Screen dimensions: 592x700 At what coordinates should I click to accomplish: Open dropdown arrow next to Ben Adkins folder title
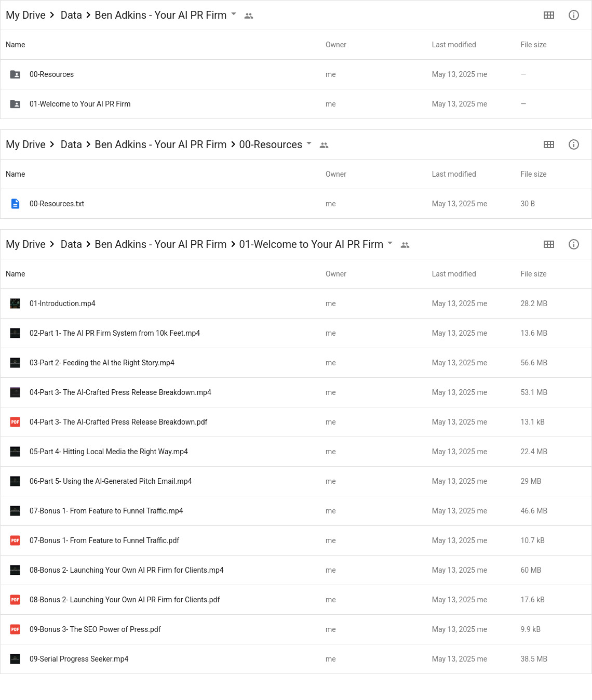pyautogui.click(x=234, y=14)
